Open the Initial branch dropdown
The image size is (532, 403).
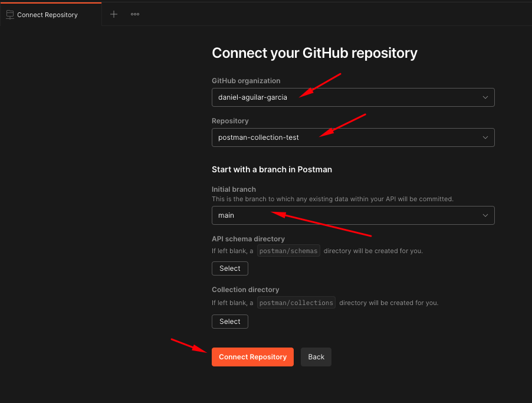(x=353, y=215)
